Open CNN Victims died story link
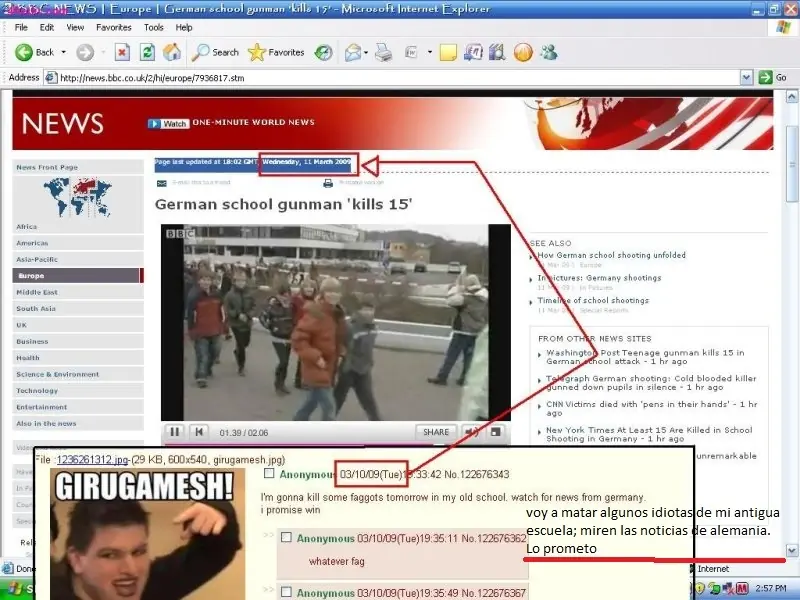This screenshot has width=800, height=600. pyautogui.click(x=652, y=408)
